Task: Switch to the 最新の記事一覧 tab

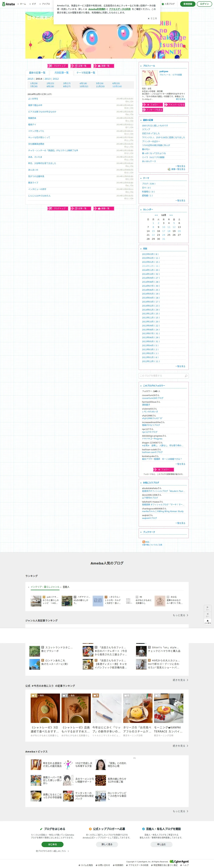Action: pos(37,72)
